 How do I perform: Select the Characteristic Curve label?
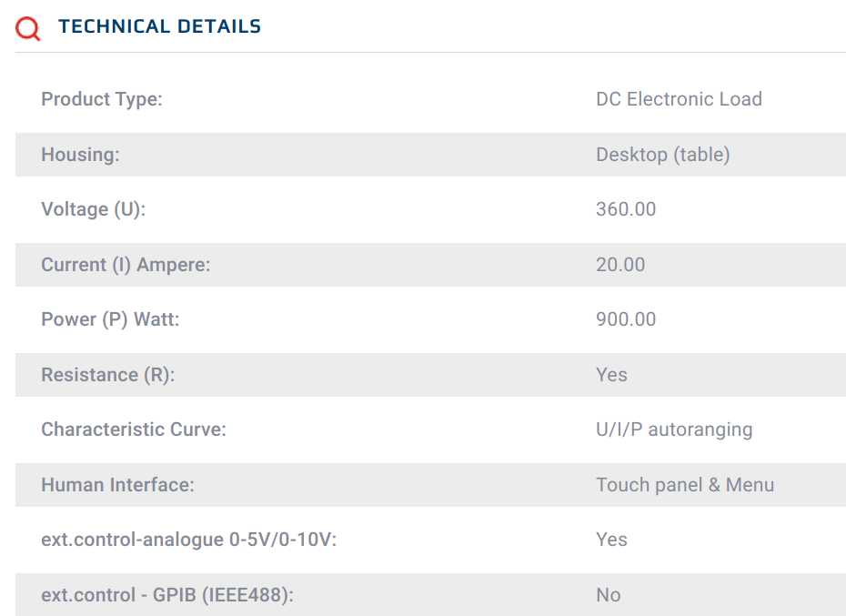coord(134,429)
